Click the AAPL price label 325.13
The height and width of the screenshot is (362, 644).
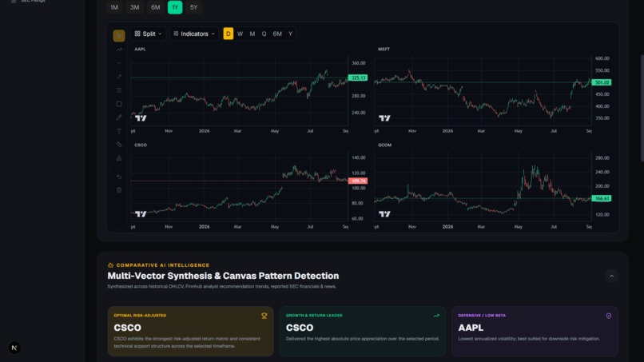tap(358, 78)
